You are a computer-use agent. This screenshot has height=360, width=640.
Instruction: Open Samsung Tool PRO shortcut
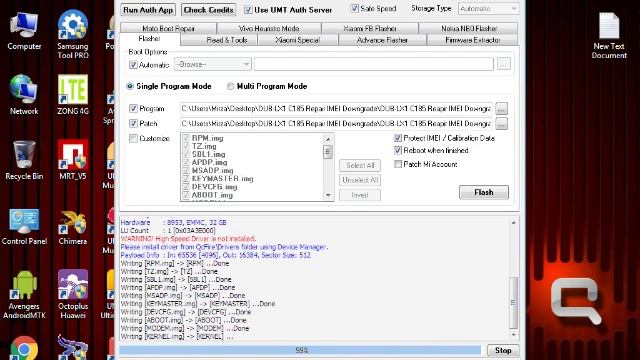[73, 33]
